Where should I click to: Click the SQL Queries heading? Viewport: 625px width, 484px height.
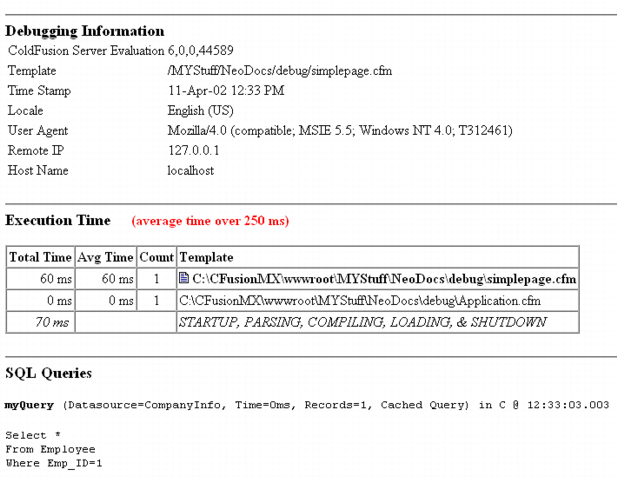pos(48,373)
